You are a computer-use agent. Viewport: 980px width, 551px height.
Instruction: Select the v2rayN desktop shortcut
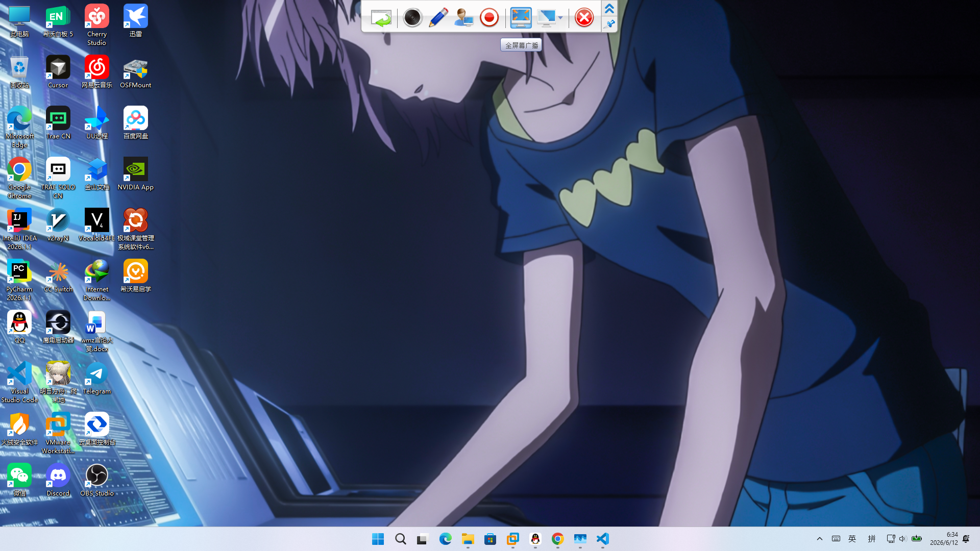point(58,226)
